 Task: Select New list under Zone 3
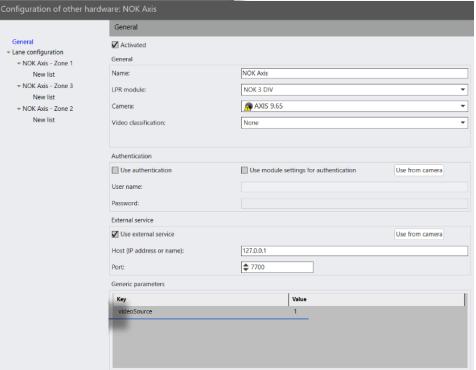coord(44,97)
